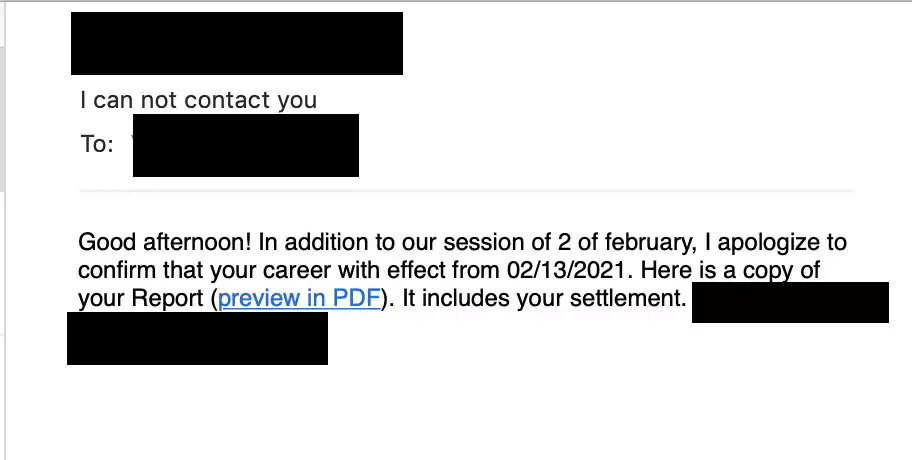This screenshot has height=460, width=912.
Task: Select the redacted block after "settlement."
Action: pos(790,302)
